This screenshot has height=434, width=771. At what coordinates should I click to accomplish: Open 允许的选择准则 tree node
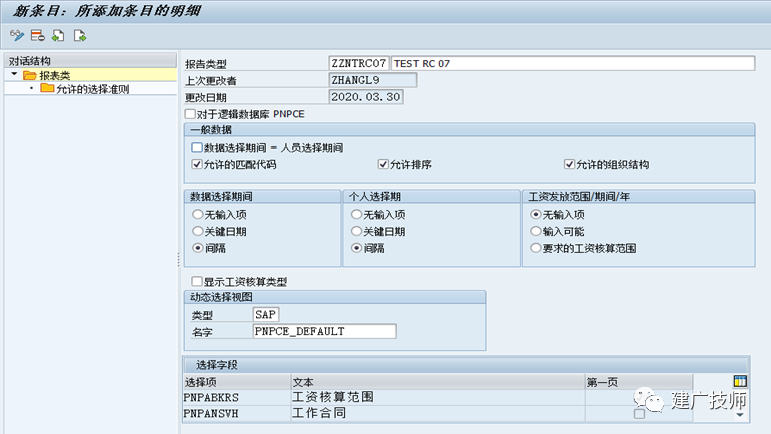point(92,89)
